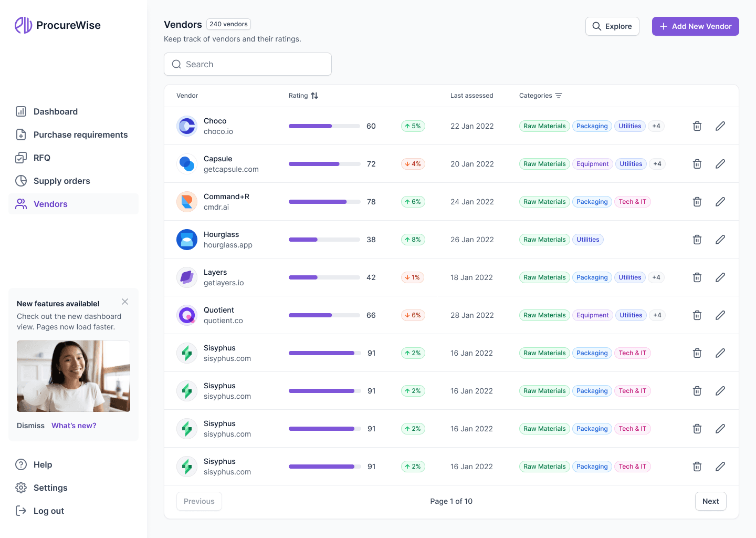Edit the Layers vendor
Viewport: 756px width, 538px height.
(x=720, y=277)
